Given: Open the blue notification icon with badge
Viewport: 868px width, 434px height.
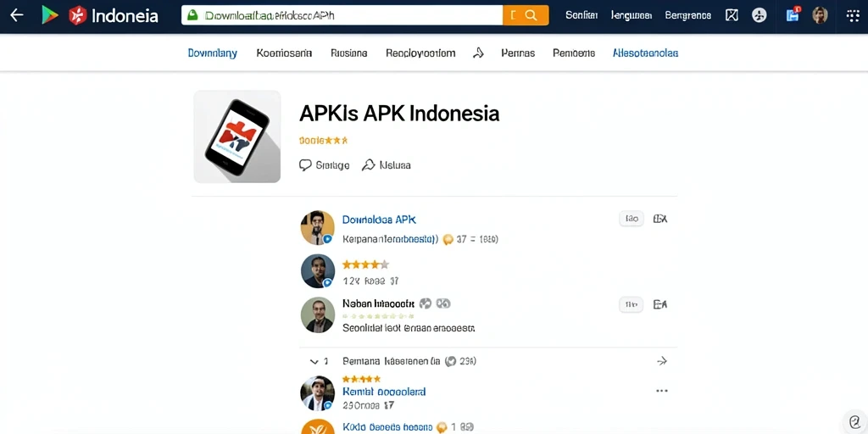Looking at the screenshot, I should 793,14.
